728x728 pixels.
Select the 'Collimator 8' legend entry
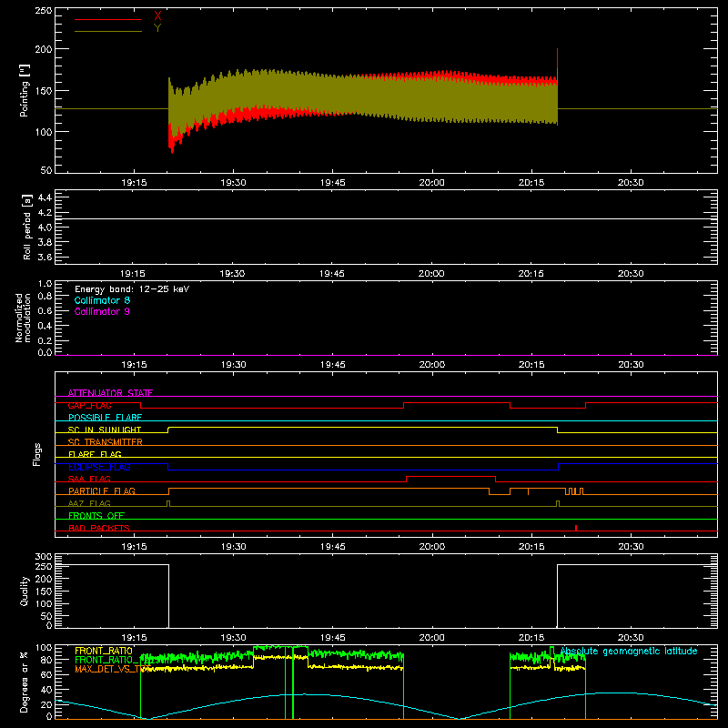coord(102,300)
